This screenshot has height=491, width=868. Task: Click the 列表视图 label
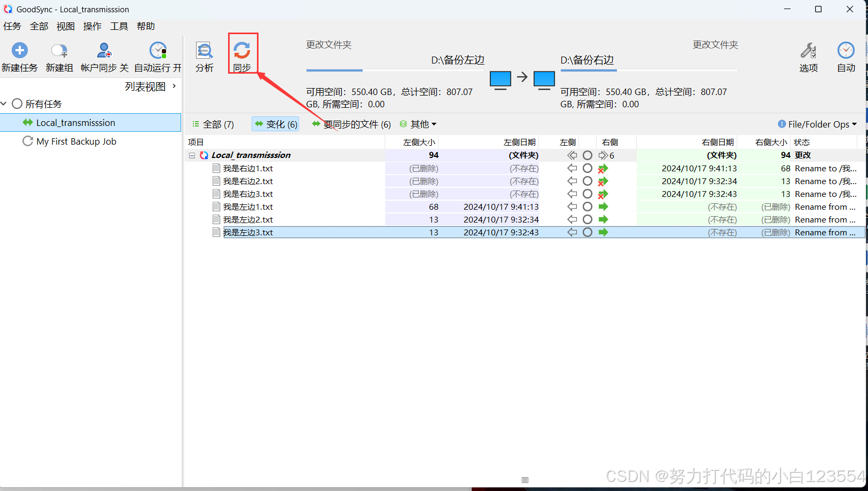point(145,86)
